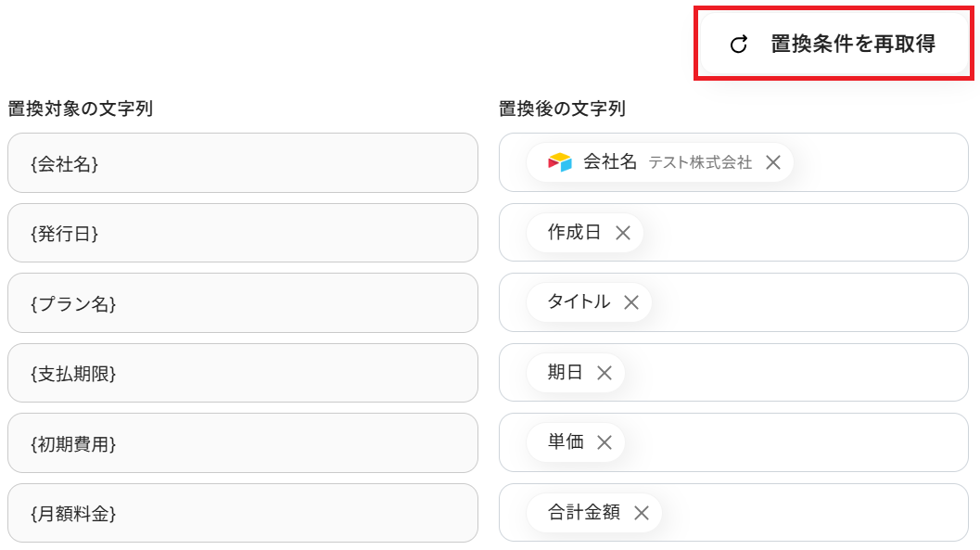This screenshot has height=550, width=980.
Task: Select the {プラン名} input field
Action: coord(243,303)
